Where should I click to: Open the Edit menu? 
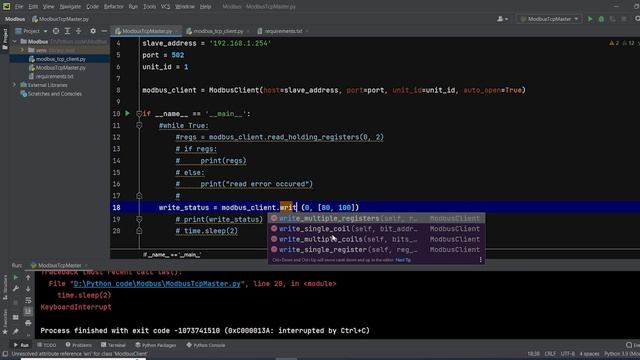pyautogui.click(x=33, y=7)
